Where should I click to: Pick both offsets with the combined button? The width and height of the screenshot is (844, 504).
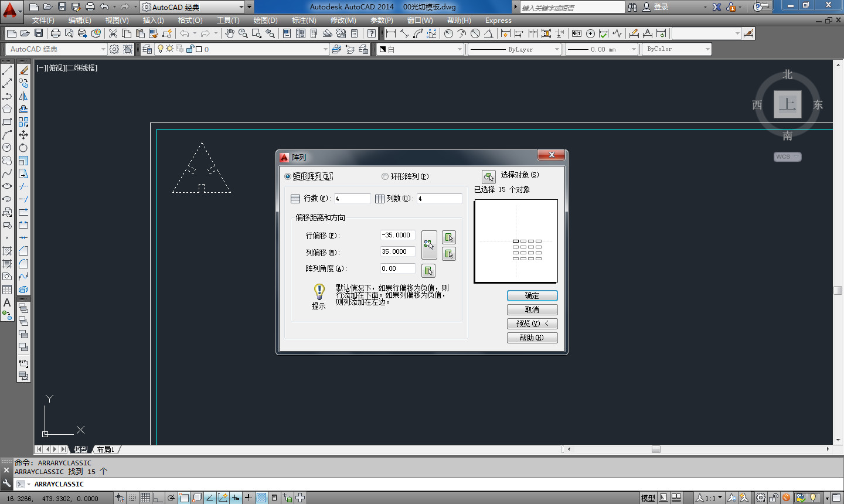pos(429,245)
